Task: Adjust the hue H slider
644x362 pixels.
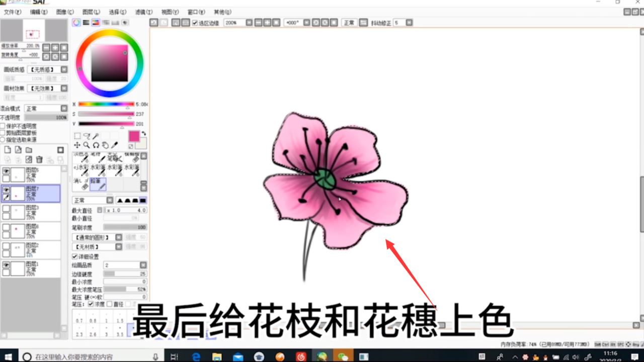Action: tap(106, 105)
